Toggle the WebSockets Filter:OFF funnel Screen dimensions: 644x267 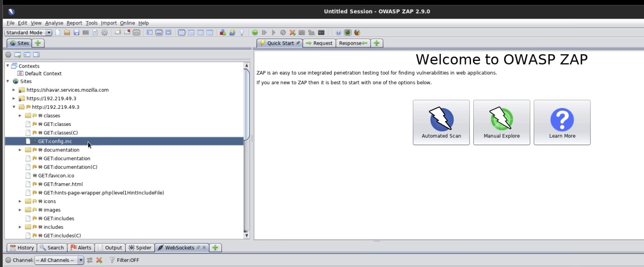click(x=112, y=260)
